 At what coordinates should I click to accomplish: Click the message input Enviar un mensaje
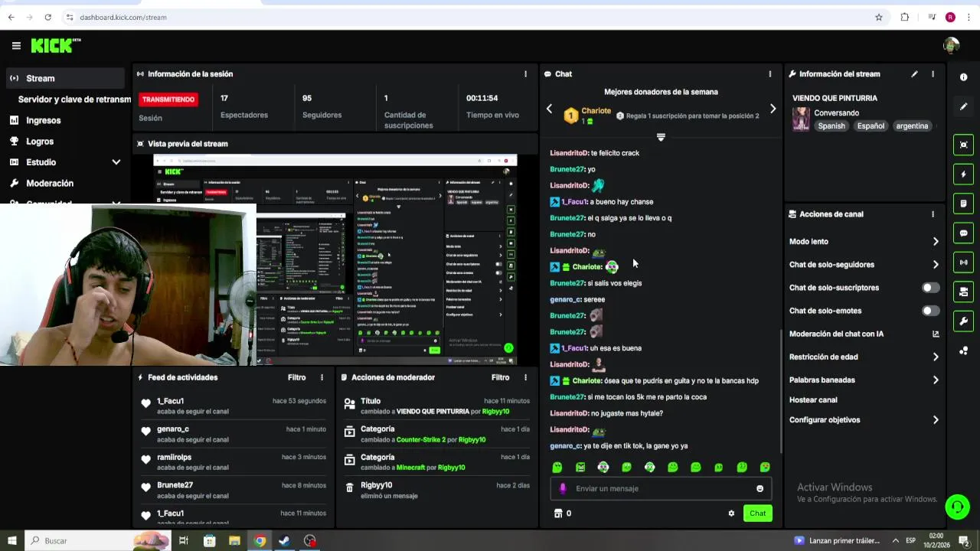[661, 488]
